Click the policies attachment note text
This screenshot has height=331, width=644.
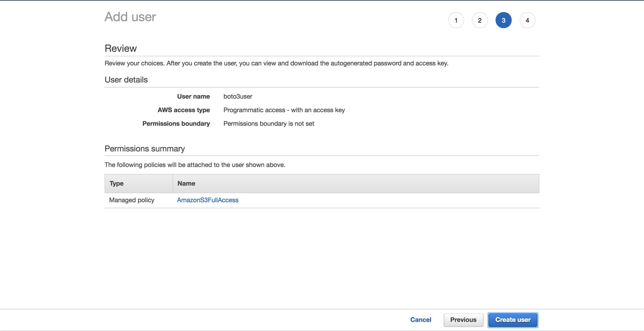[195, 165]
